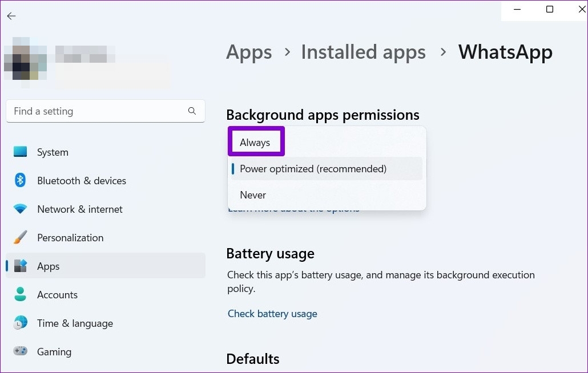Select Always for background permissions
Viewport: 588px width, 373px height.
[x=255, y=142]
